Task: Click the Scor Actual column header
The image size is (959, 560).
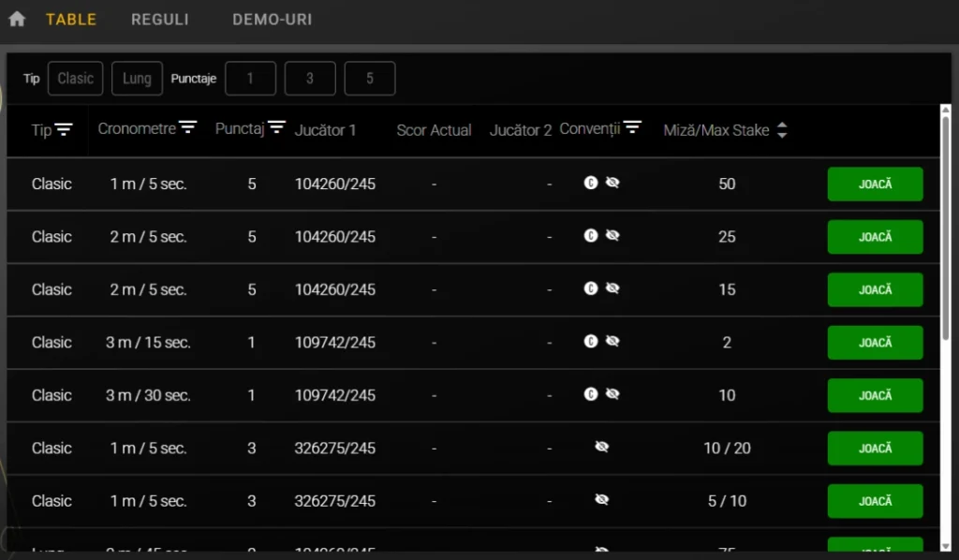Action: point(434,130)
